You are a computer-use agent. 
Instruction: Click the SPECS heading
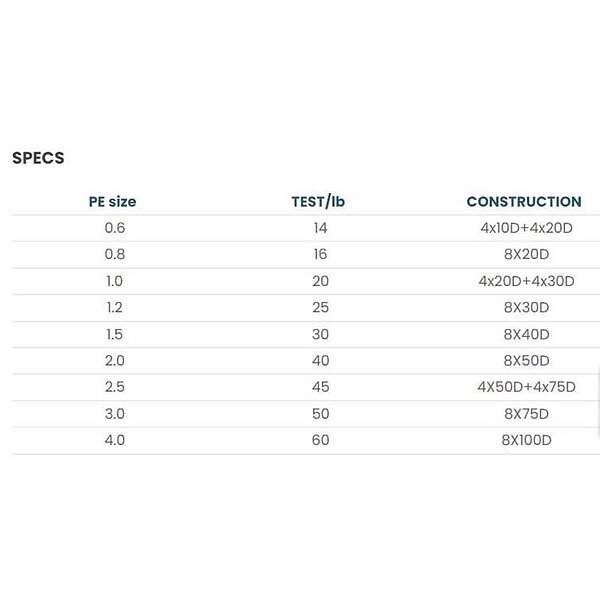[x=38, y=157]
